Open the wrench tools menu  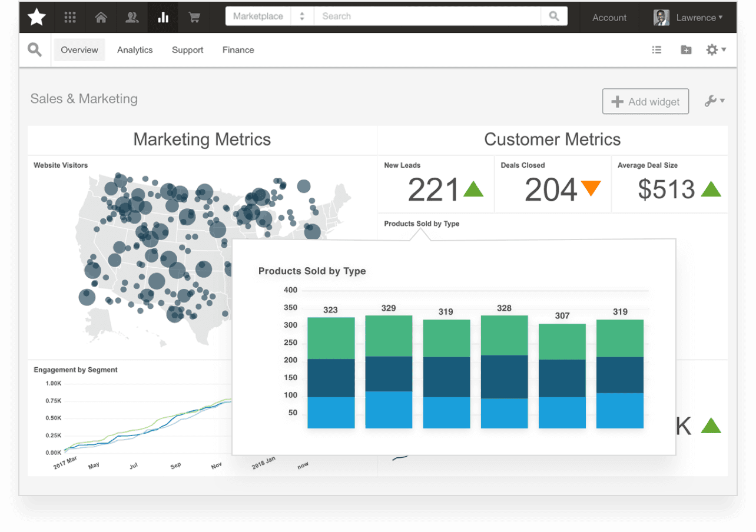[x=711, y=101]
